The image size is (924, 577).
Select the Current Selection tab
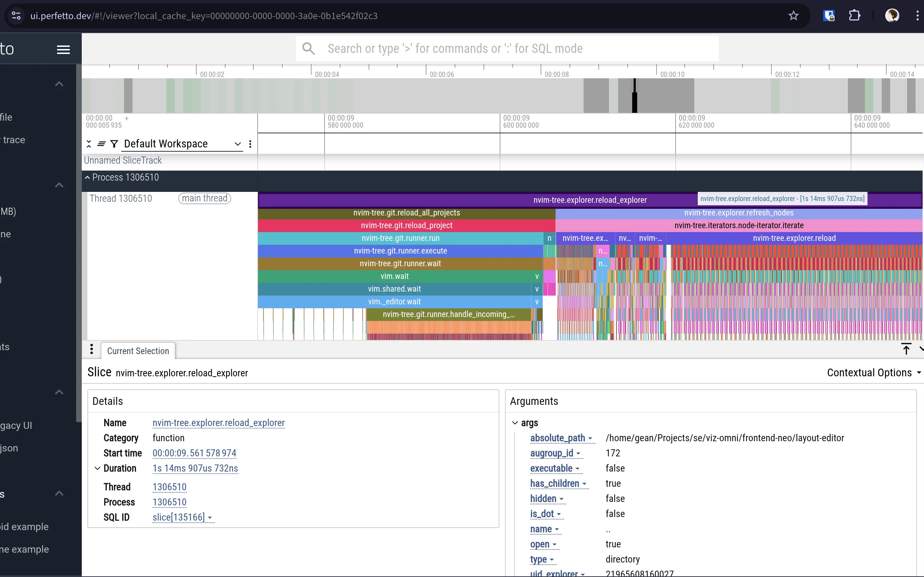[138, 351]
